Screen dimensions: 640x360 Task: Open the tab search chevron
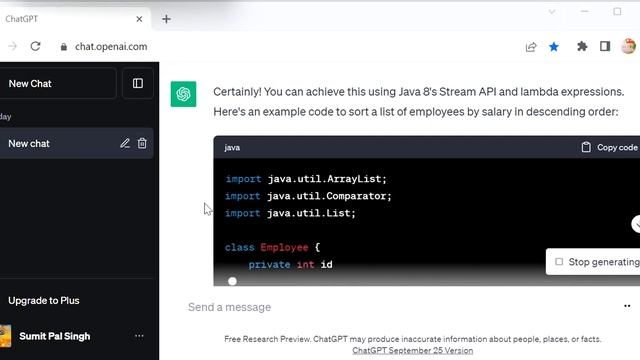[552, 12]
